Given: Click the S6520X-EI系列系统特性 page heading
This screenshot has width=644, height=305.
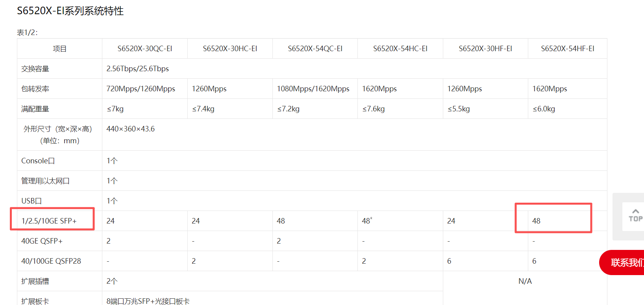Looking at the screenshot, I should (x=70, y=11).
